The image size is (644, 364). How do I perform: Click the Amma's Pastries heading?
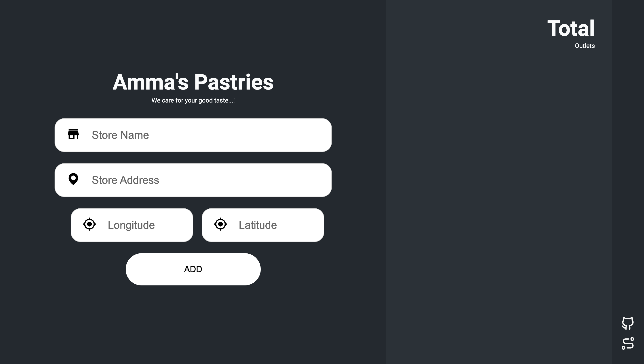point(193,82)
